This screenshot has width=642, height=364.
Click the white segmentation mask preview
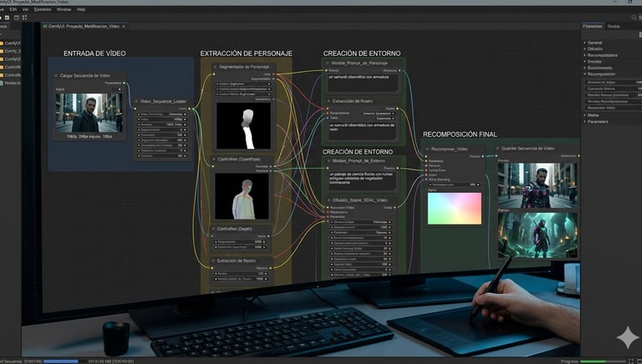pyautogui.click(x=243, y=126)
